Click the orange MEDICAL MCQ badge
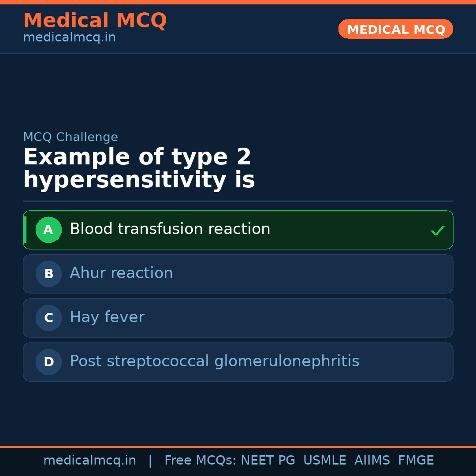The height and width of the screenshot is (476, 476). (395, 29)
